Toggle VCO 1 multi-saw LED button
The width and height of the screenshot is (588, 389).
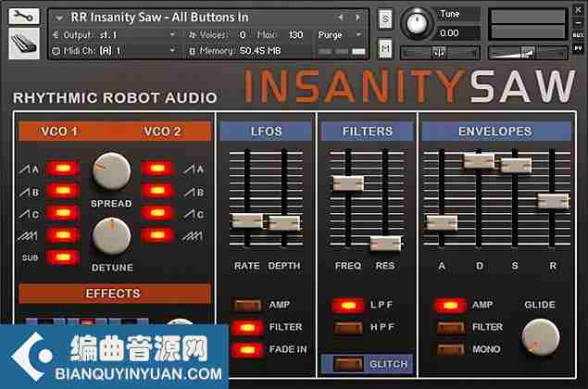63,235
